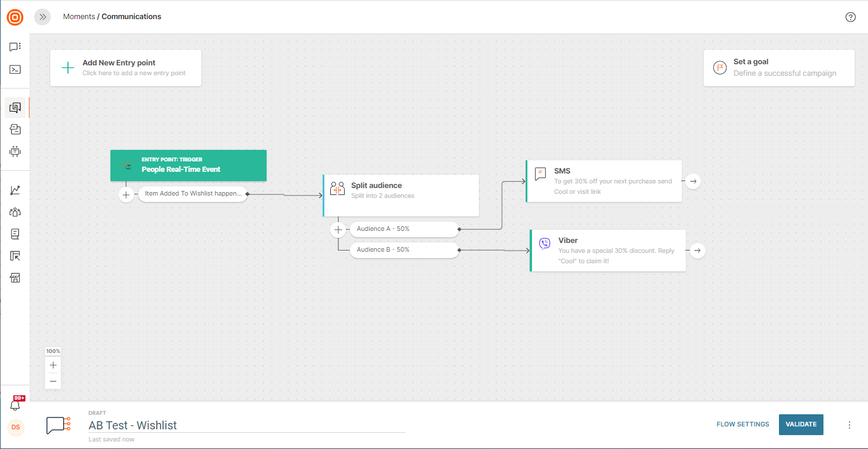Click Add New Entry point card
The height and width of the screenshot is (449, 868).
(x=125, y=68)
